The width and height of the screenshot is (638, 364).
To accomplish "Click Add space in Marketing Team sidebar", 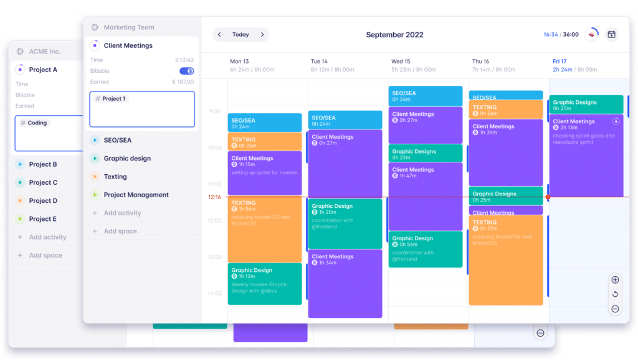I will pos(120,231).
